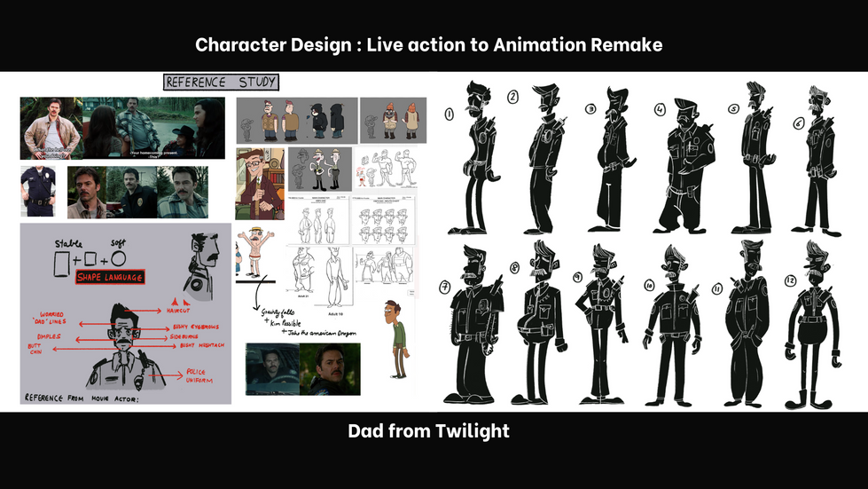Click the police uniform torso photo
Viewport: 868px width, 489px height.
(37, 191)
